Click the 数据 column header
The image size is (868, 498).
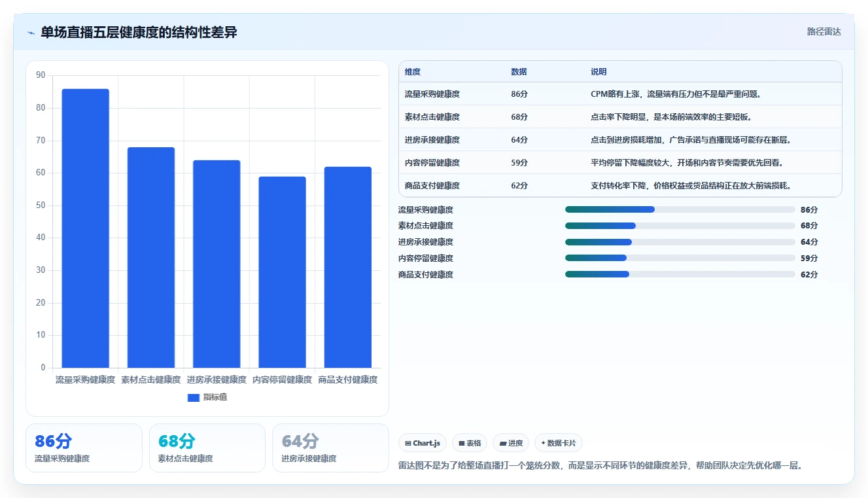pyautogui.click(x=519, y=72)
